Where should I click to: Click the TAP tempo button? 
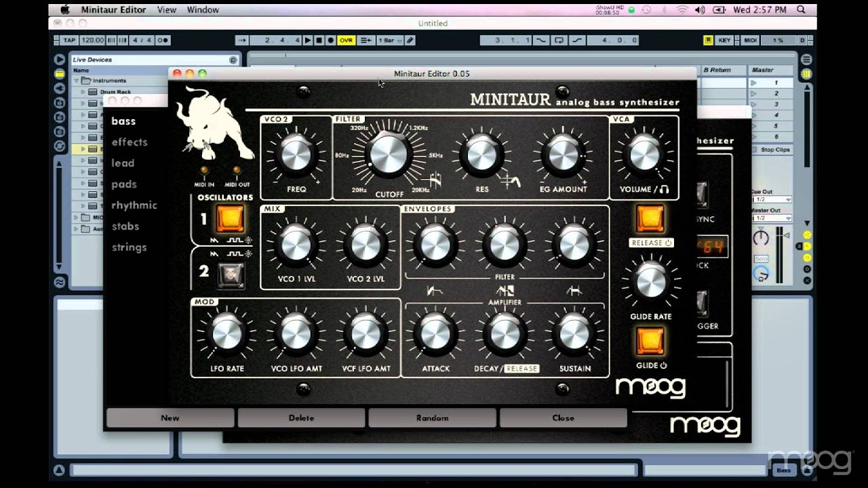click(69, 41)
